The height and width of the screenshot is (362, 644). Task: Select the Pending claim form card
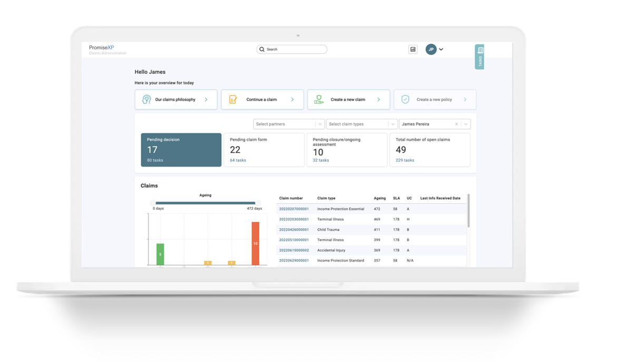click(264, 150)
